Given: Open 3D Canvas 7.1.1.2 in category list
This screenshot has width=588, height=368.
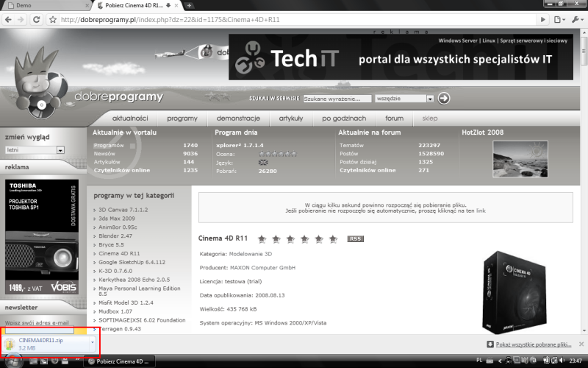Looking at the screenshot, I should 123,210.
